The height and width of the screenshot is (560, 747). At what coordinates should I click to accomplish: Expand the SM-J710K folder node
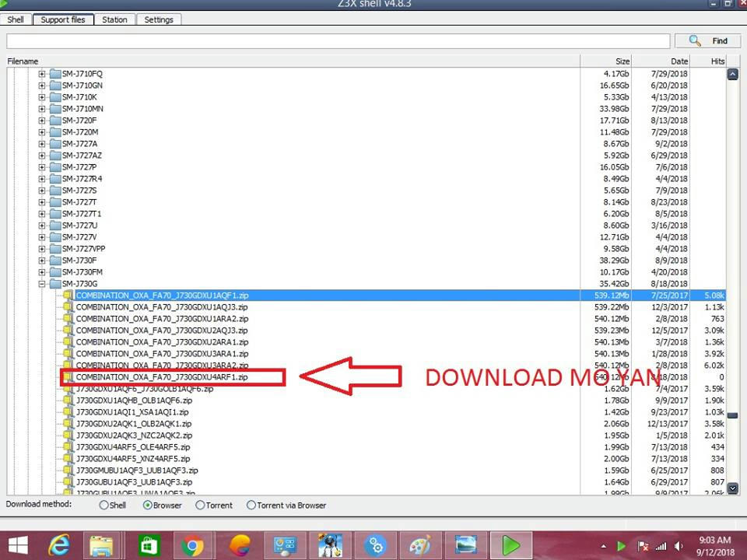(42, 97)
